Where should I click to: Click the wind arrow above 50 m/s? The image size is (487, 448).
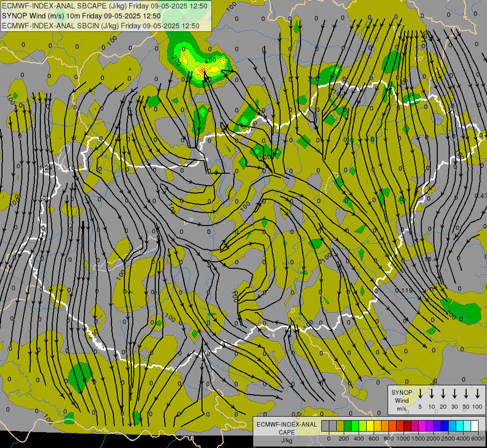tap(466, 393)
